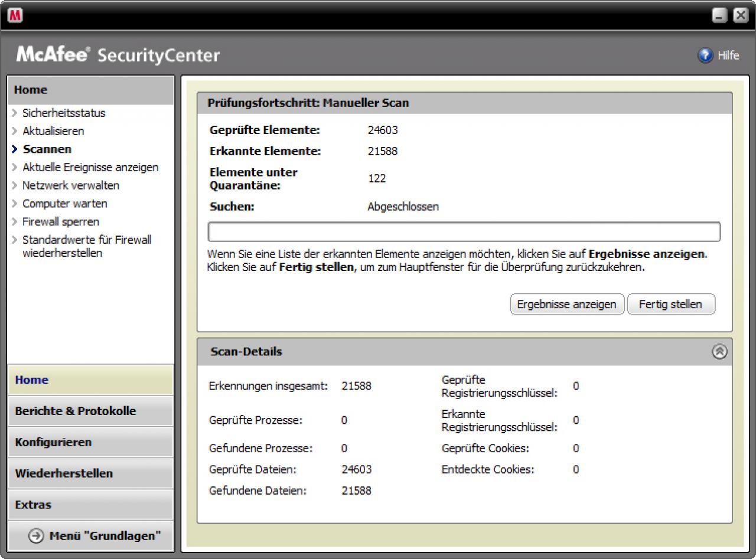Viewport: 756px width, 559px height.
Task: Click the Home header at top of sidebar
Action: coord(91,90)
